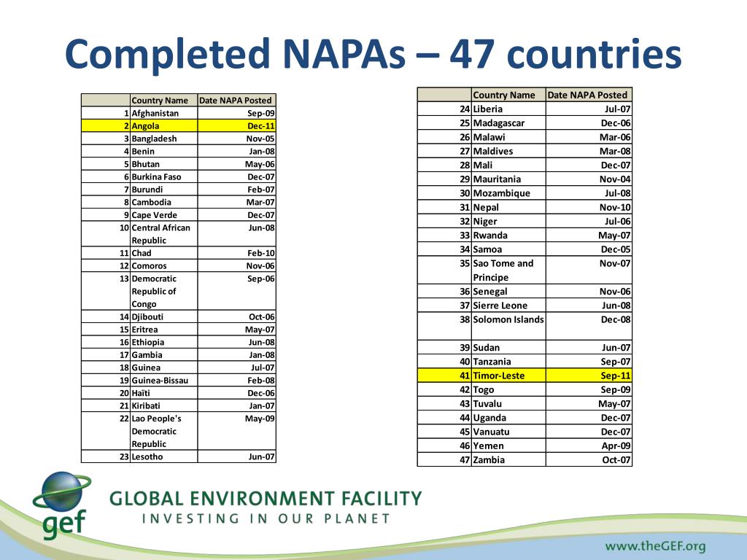Select the Cape Verde cell
Screen dimensions: 747x560
click(163, 215)
